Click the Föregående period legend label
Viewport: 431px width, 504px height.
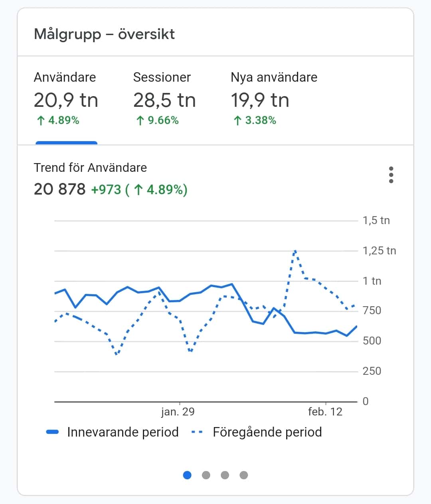[267, 432]
